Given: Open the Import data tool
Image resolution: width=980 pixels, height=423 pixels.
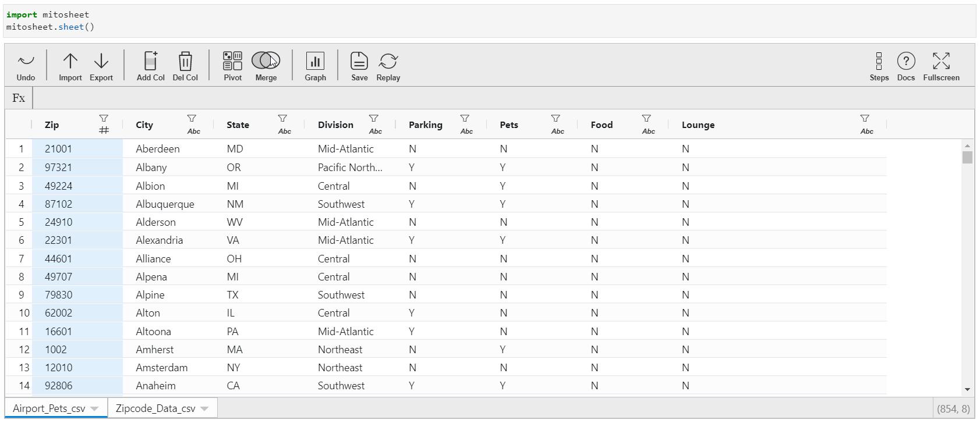Looking at the screenshot, I should pos(70,61).
